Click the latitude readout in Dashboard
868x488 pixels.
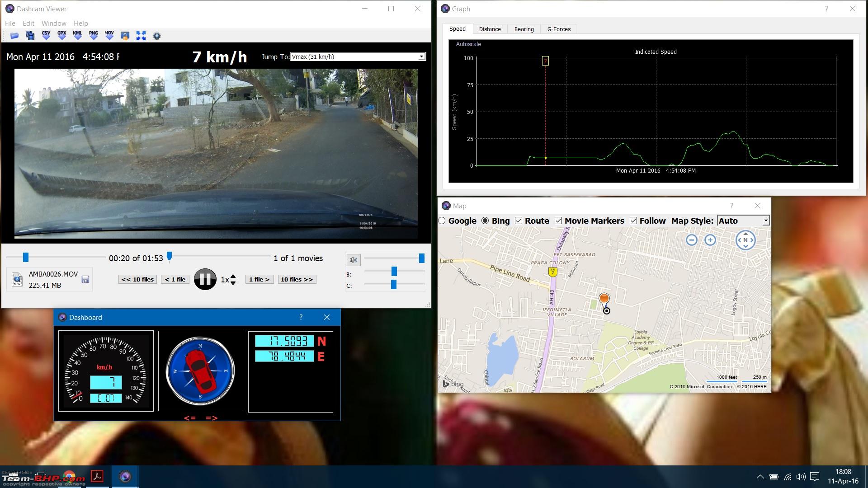[x=284, y=341]
